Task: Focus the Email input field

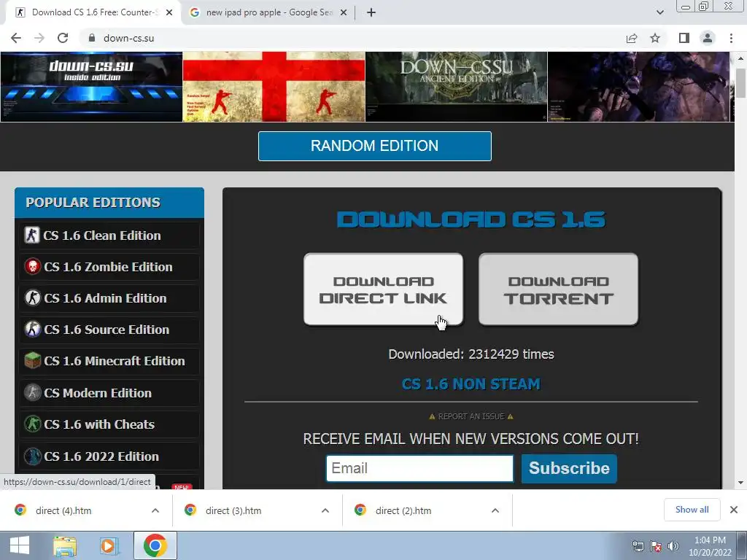Action: (419, 468)
